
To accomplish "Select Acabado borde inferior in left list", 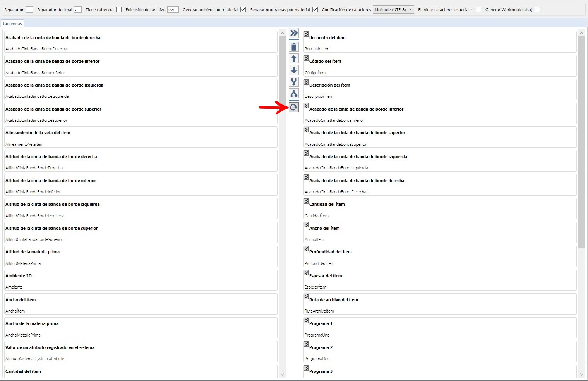I will coord(141,66).
